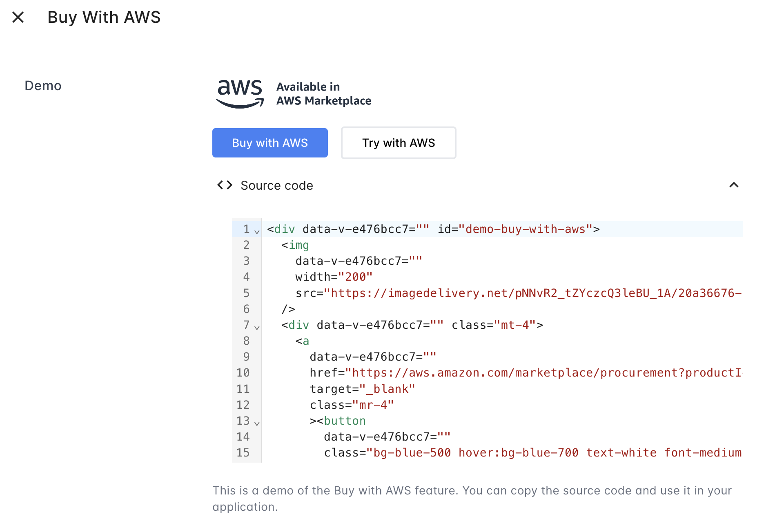The height and width of the screenshot is (532, 775).
Task: Click the AWS logo image
Action: point(240,94)
